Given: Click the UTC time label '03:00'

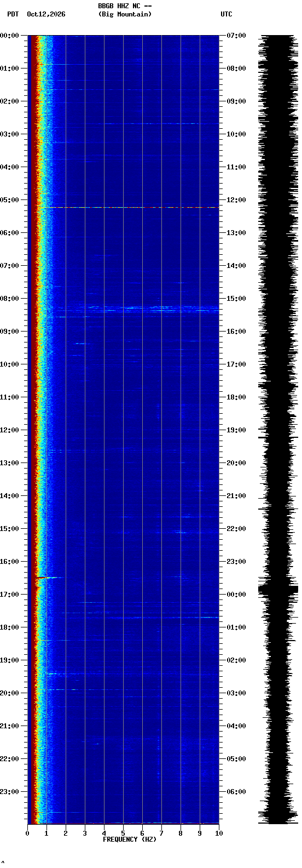Looking at the screenshot, I should pos(236,693).
